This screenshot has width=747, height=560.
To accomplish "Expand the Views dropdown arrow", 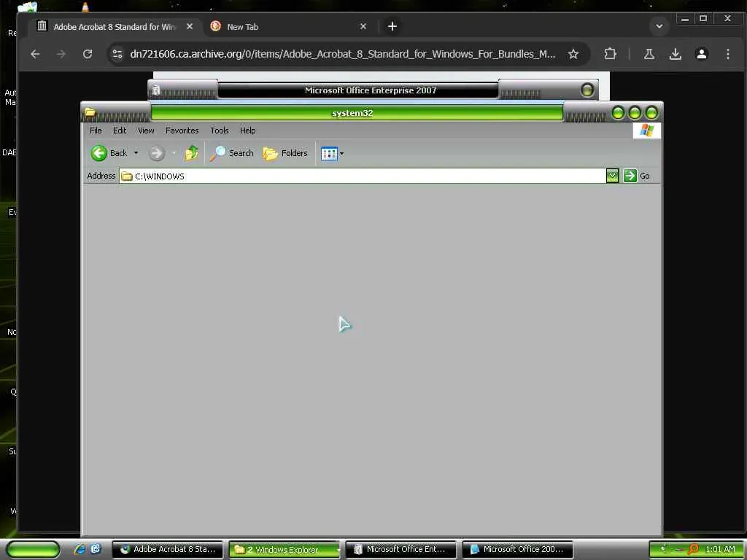I will click(x=341, y=154).
